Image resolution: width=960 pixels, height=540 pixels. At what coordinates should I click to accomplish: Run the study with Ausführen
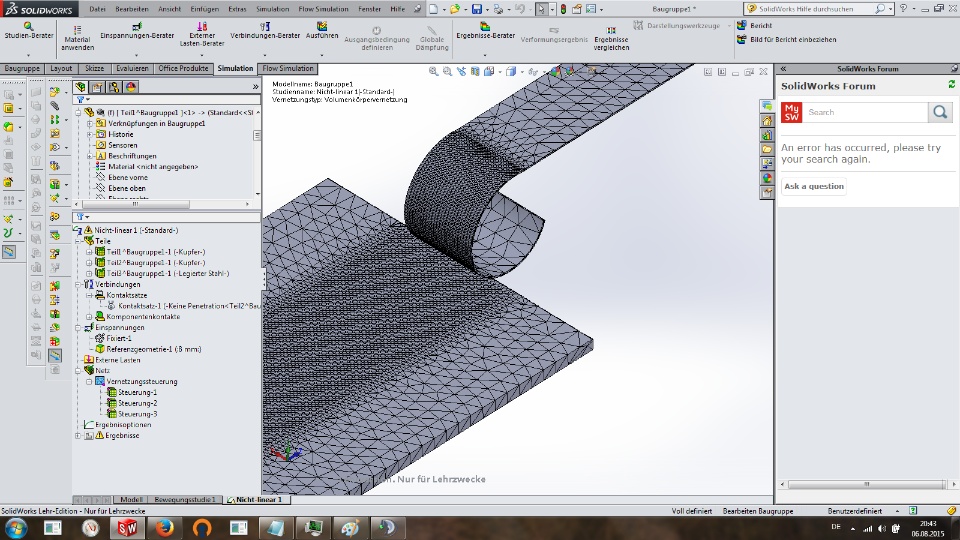click(x=322, y=31)
